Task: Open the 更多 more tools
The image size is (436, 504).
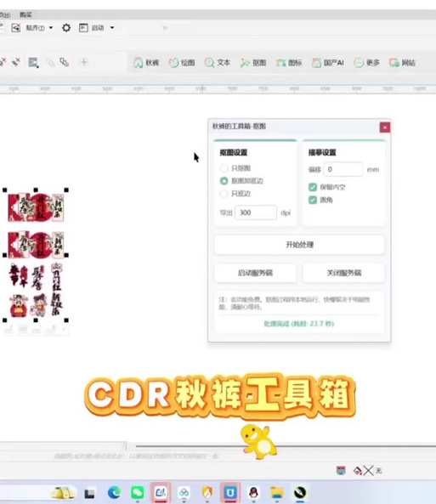Action: [367, 63]
